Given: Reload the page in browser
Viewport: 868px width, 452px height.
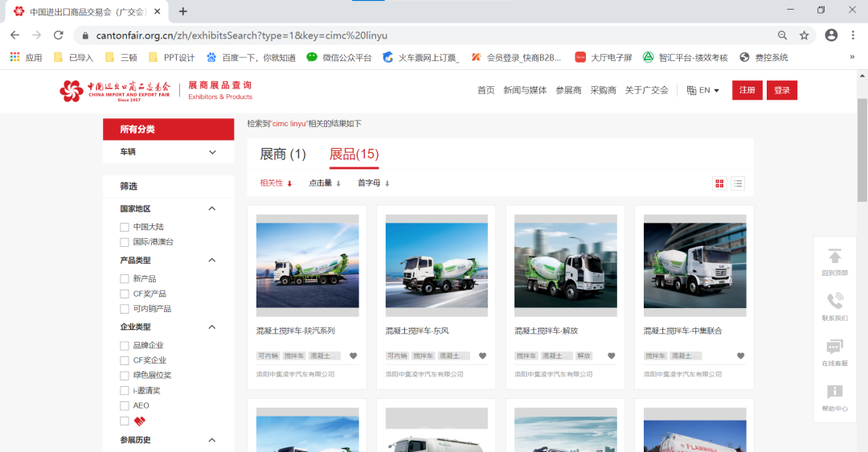Looking at the screenshot, I should [58, 35].
